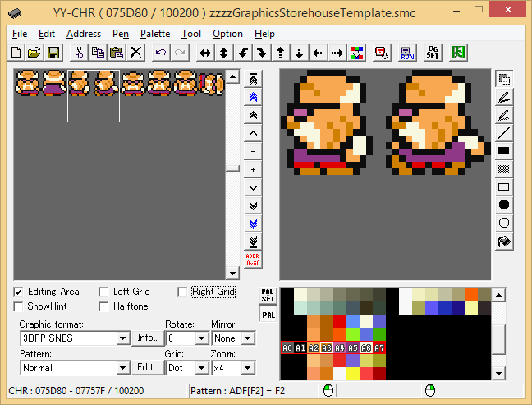Select the flood fill bucket tool

click(504, 242)
